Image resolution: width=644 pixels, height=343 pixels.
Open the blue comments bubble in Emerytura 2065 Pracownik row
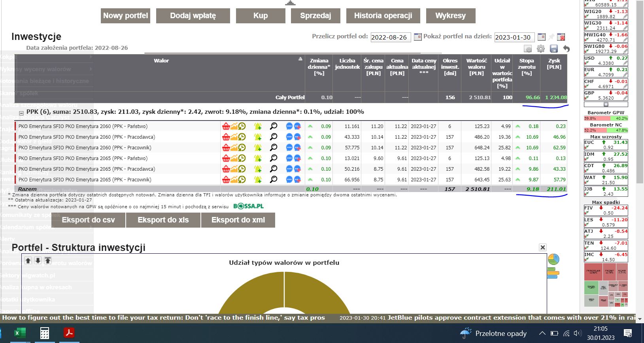289,179
